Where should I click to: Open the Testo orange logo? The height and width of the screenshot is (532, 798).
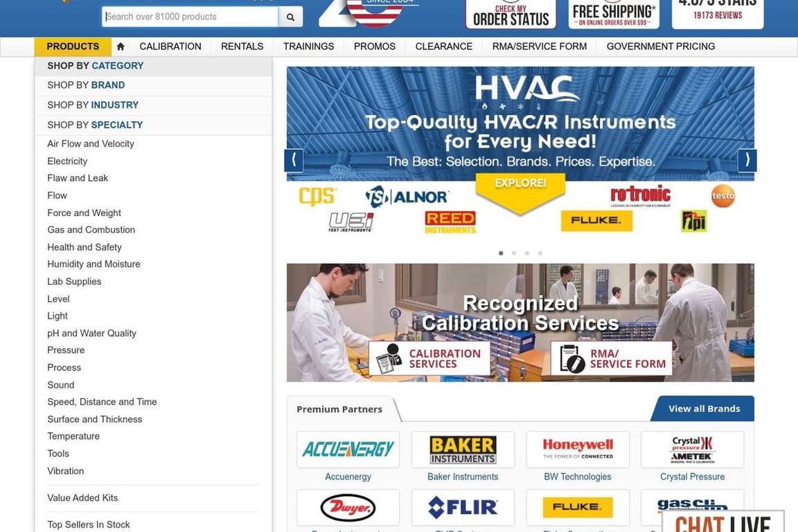click(722, 195)
